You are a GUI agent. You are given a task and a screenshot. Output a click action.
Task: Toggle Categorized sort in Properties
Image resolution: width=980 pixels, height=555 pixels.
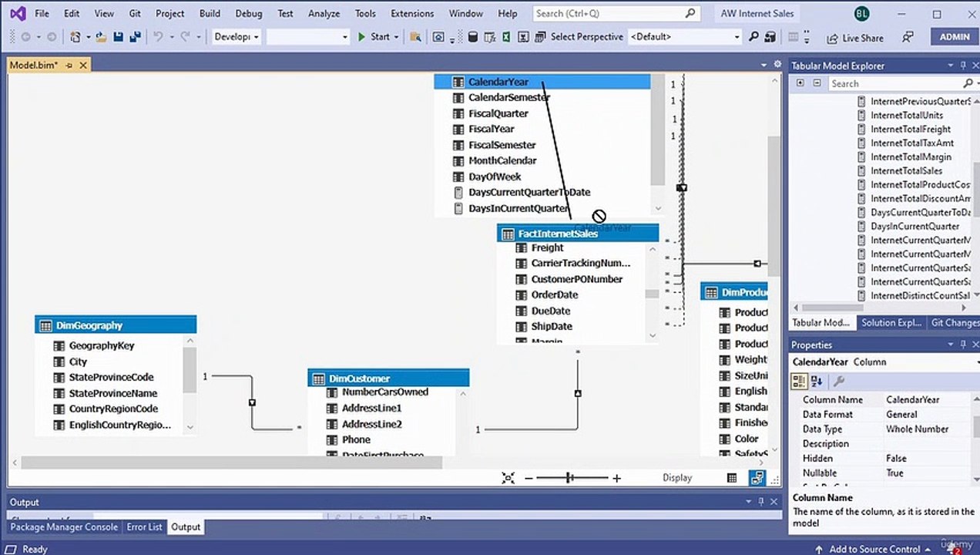[x=799, y=381]
